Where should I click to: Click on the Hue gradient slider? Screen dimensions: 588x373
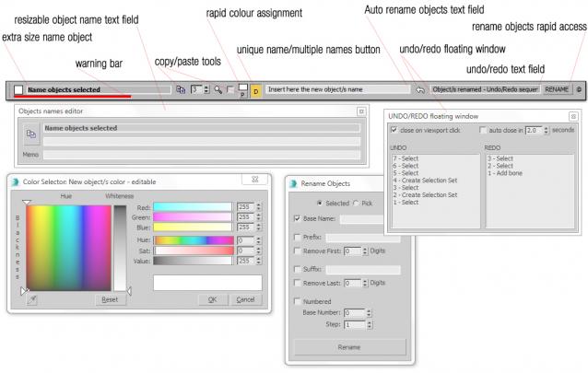[193, 239]
